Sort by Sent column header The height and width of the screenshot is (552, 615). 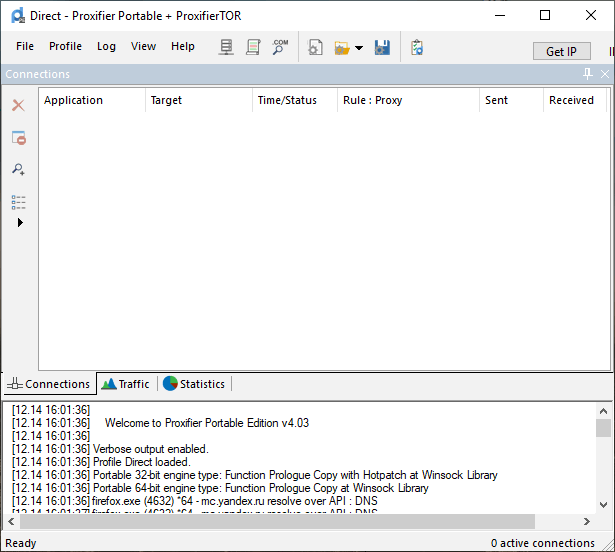[511, 100]
